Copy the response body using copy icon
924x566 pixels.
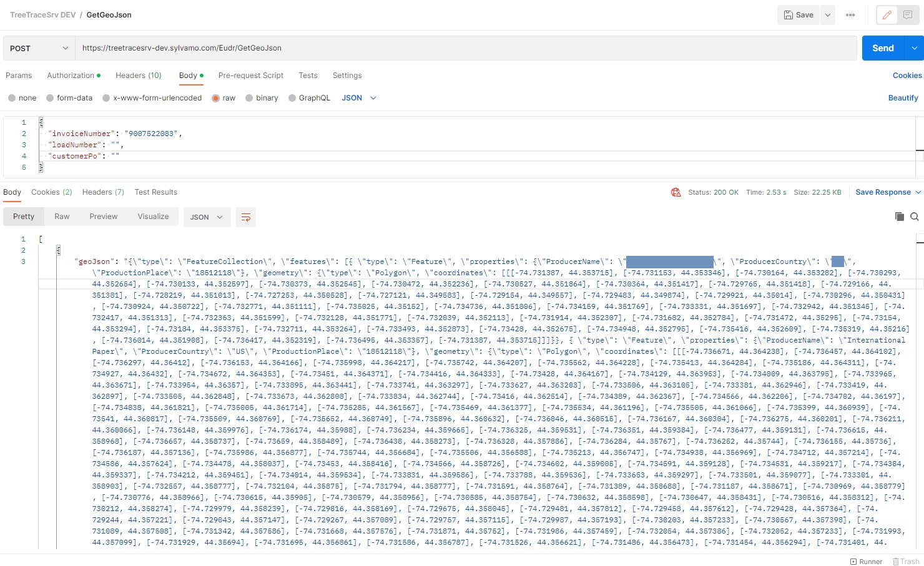point(900,217)
